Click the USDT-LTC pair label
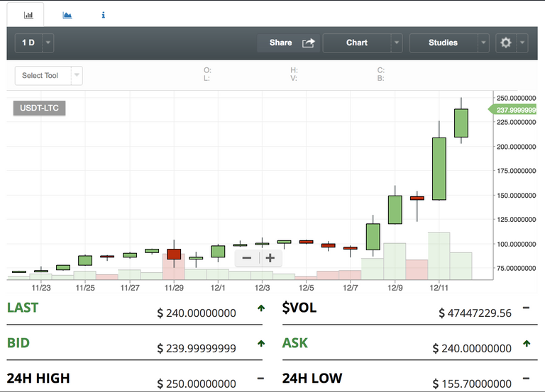 pyautogui.click(x=39, y=108)
